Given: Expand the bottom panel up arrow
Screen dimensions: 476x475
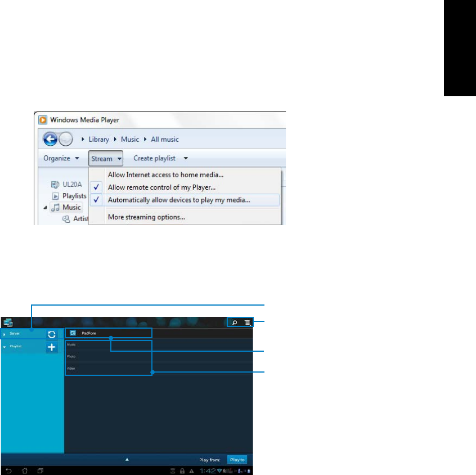Looking at the screenshot, I should 127,459.
